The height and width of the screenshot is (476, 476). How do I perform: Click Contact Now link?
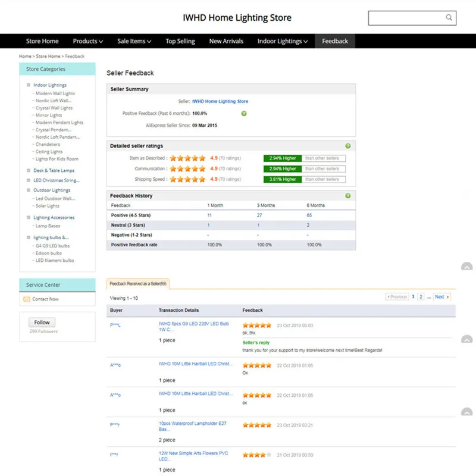46,299
